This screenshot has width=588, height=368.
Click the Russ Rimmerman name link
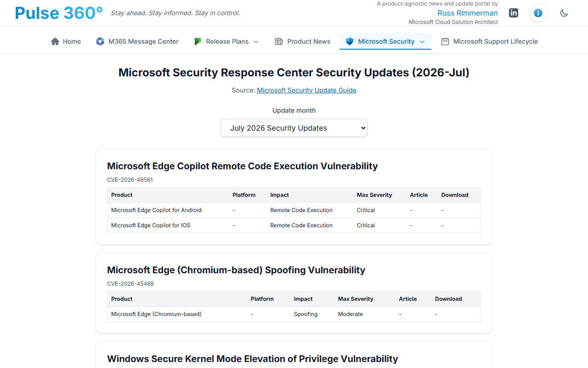click(468, 13)
